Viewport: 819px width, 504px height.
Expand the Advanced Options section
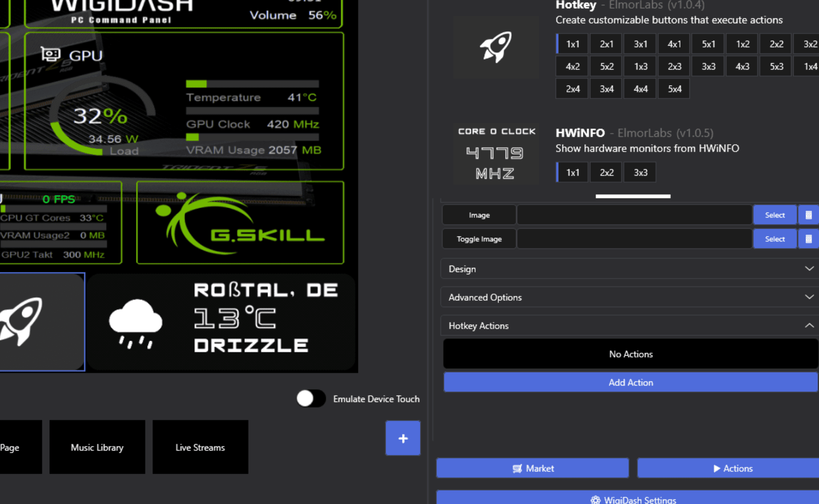[630, 297]
